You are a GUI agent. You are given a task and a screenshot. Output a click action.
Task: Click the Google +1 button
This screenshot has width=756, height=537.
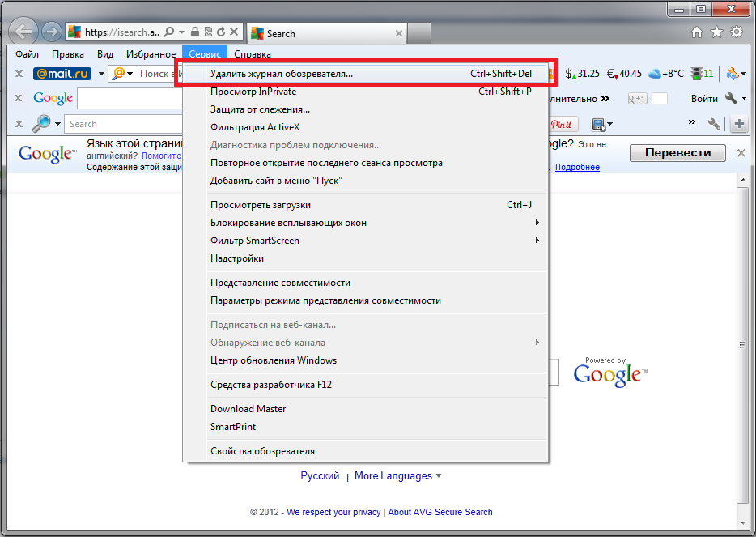coord(637,99)
